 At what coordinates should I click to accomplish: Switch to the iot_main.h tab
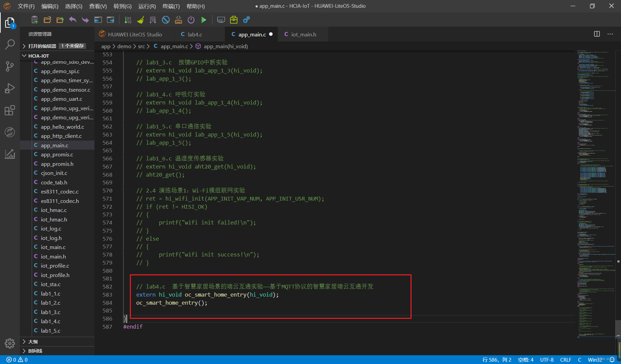pos(303,34)
